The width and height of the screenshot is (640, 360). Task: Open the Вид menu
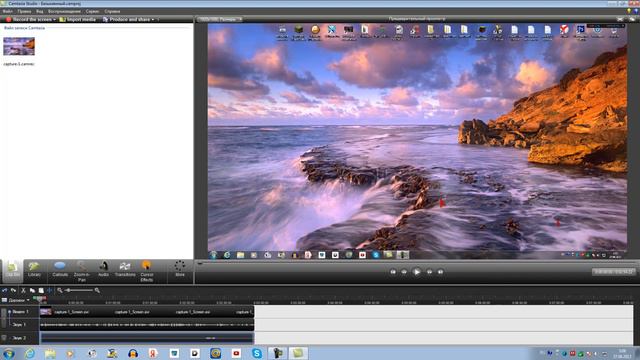40,11
